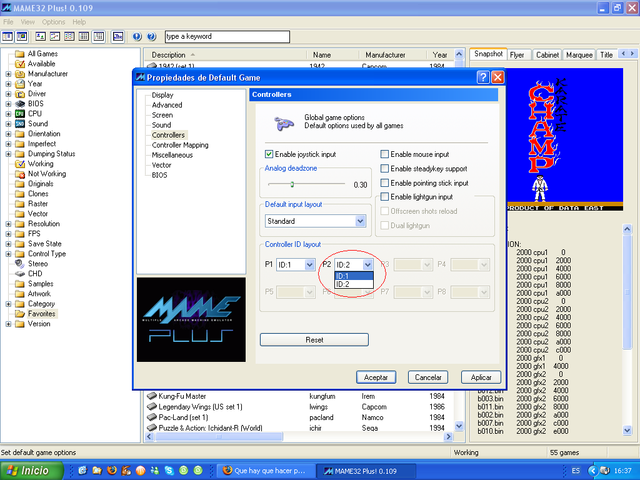Click the Analog deadzone slider handle
This screenshot has height=480, width=640.
click(292, 184)
